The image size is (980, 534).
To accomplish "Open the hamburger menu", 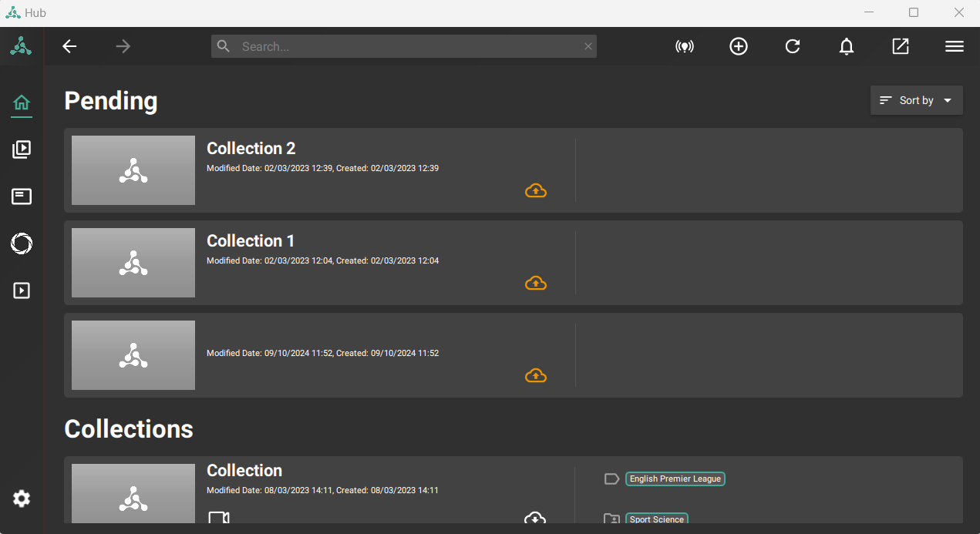I will tap(954, 47).
